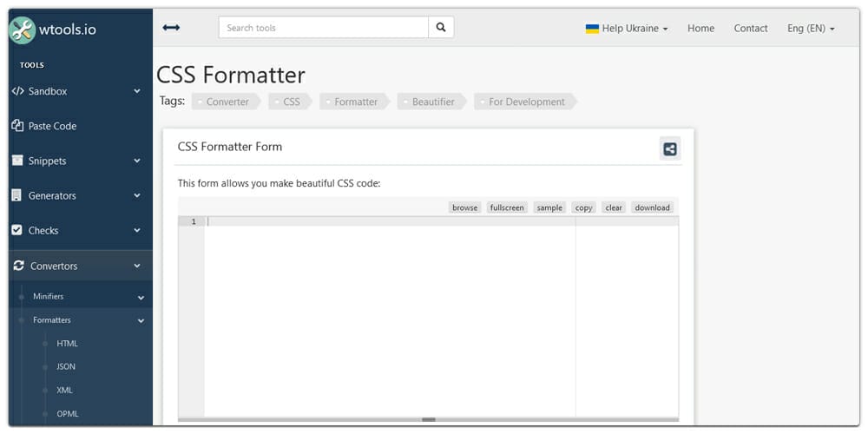Expand the Generators menu chevron

pyautogui.click(x=137, y=196)
